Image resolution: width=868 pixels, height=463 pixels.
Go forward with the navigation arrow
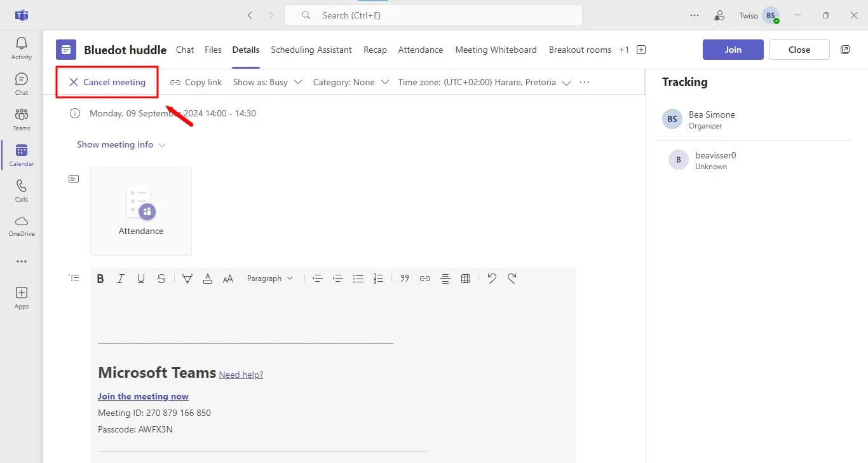pos(271,15)
